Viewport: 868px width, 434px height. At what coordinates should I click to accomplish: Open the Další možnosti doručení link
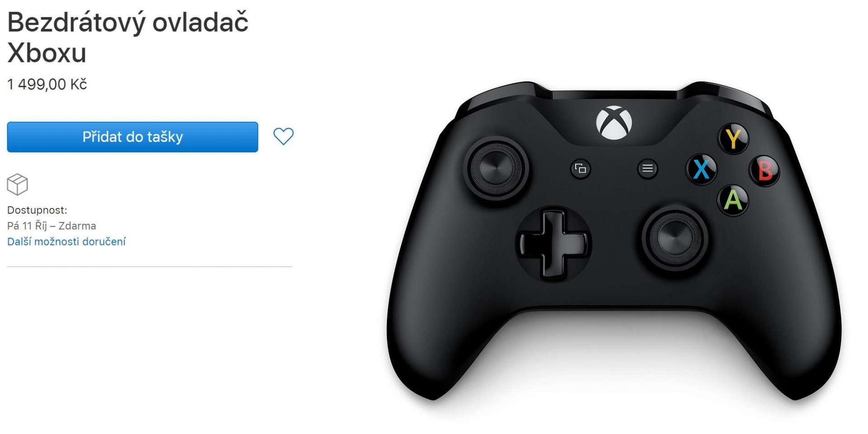pos(66,241)
